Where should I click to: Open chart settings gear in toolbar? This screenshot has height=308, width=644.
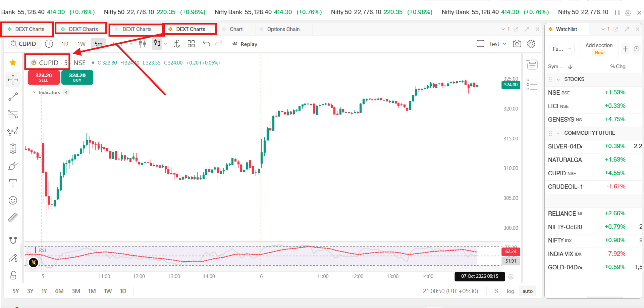coord(531,44)
